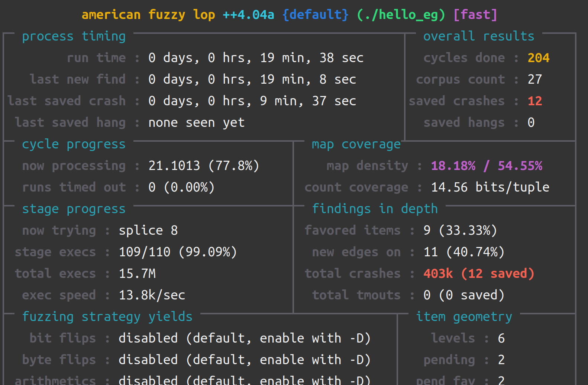Select runs timed out value '0 (0.00%)'

(182, 187)
